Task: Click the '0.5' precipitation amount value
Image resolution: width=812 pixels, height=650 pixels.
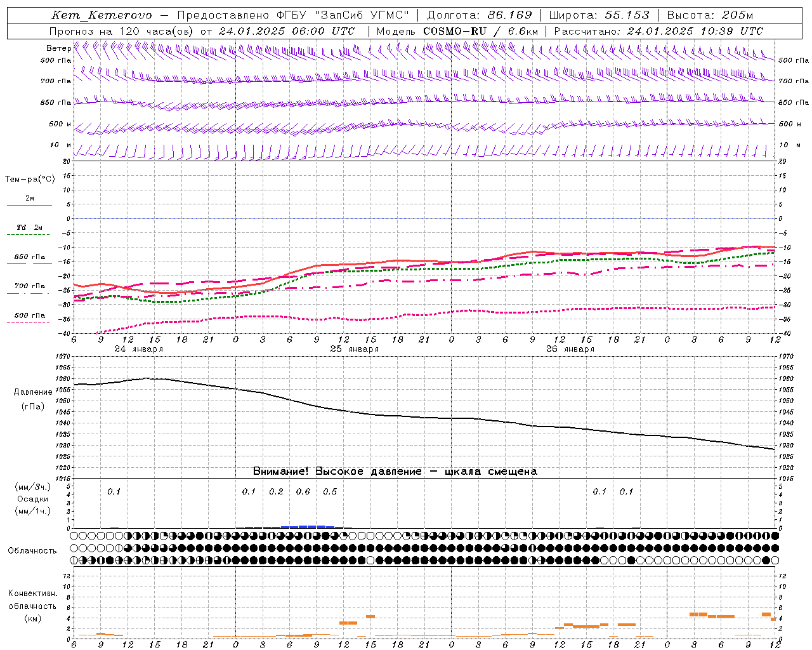Action: [x=330, y=492]
